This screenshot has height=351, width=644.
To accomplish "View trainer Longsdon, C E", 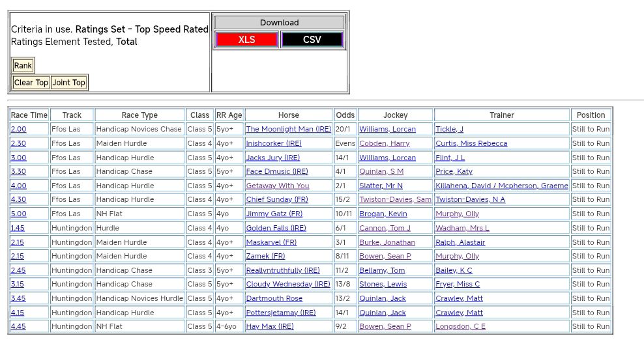I will pos(460,327).
